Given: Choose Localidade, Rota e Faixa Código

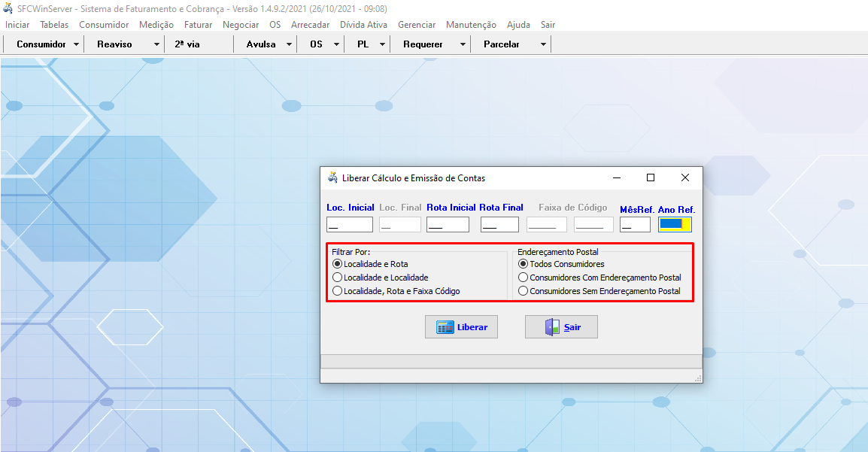Looking at the screenshot, I should coord(337,290).
